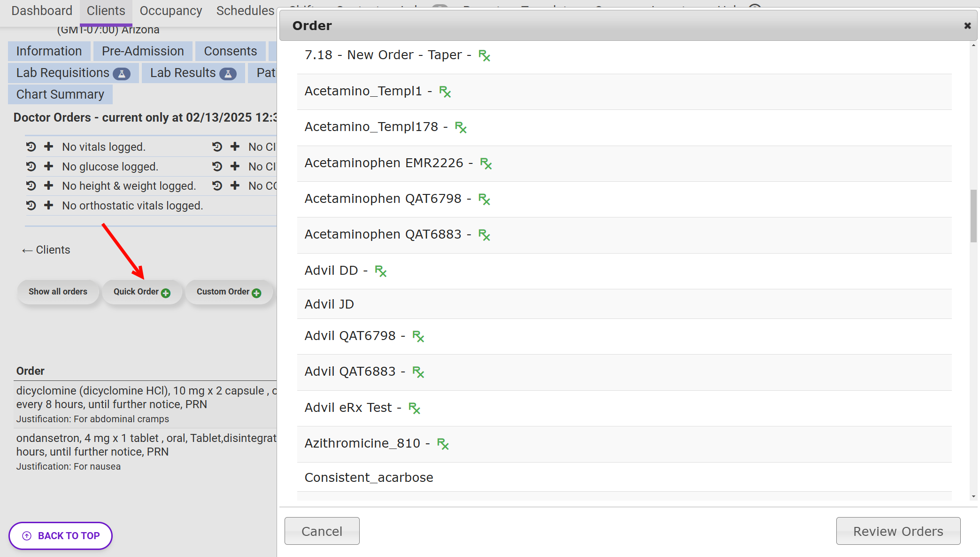Select Consistent_acarbose order template
980x557 pixels.
[x=369, y=477]
